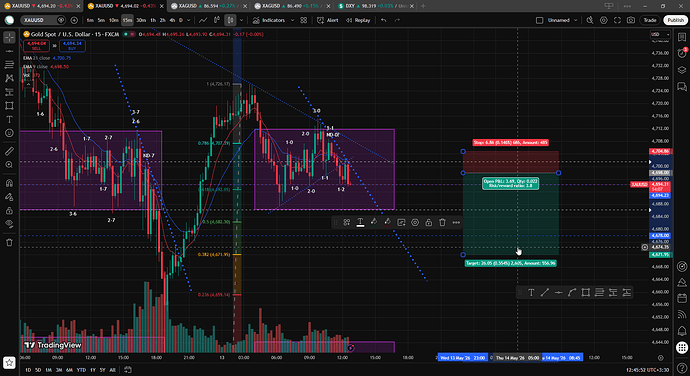Click the Publish button
This screenshot has width=690, height=376.
tap(675, 20)
